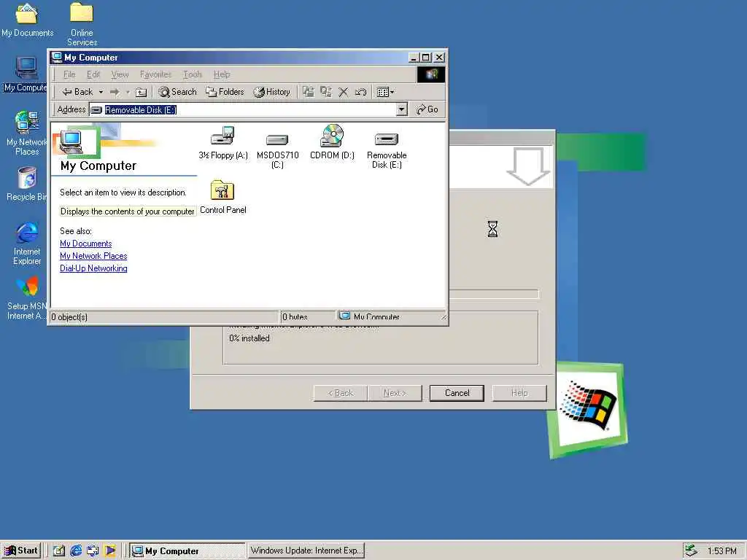Open the My Documents desktop icon
Screen dimensions: 747x560
point(27,20)
